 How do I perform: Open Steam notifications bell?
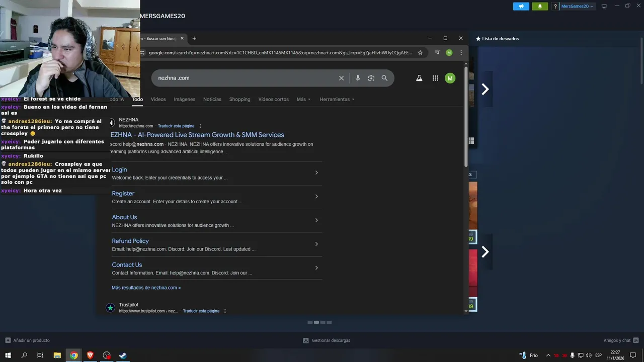coord(540,6)
